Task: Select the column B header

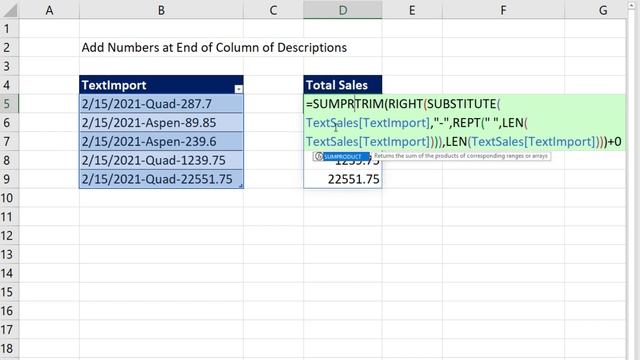Action: pyautogui.click(x=161, y=10)
